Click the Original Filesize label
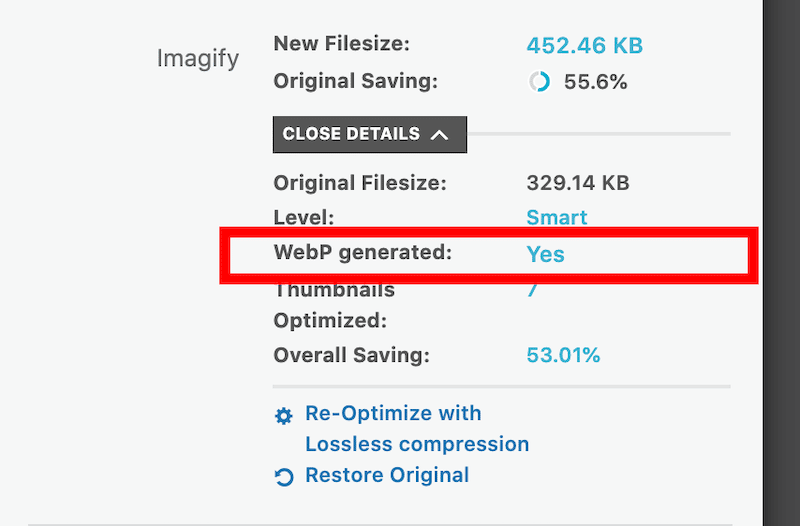Screen dimensions: 800x526 point(360,183)
